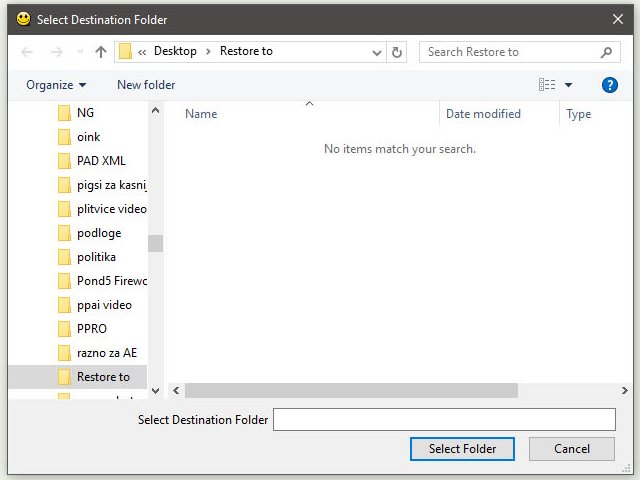Open the view options dropdown arrow
The image size is (640, 480).
point(569,85)
